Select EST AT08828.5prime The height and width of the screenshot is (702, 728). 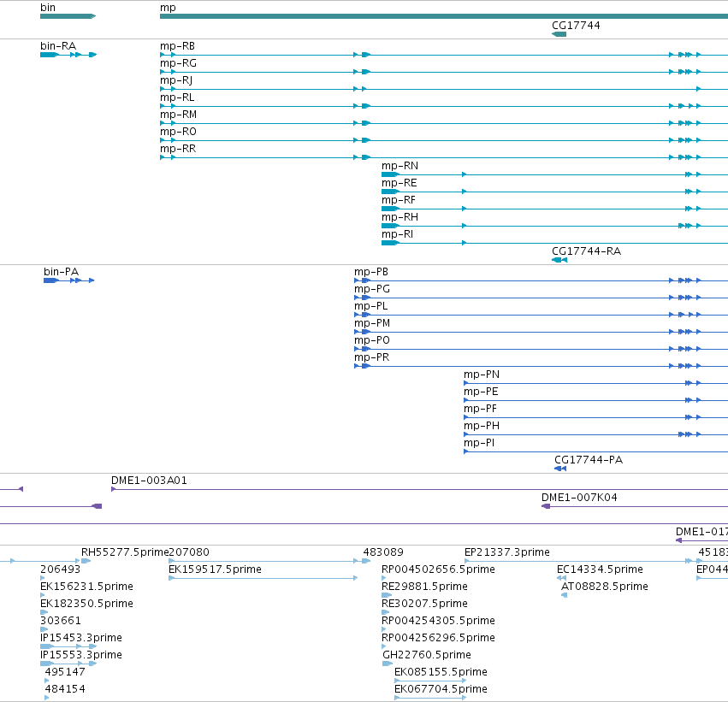tap(605, 587)
